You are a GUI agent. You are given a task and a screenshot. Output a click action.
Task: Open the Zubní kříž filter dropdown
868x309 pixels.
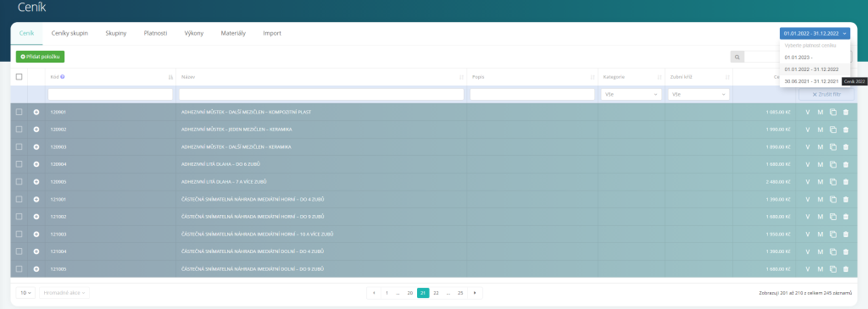tap(698, 95)
